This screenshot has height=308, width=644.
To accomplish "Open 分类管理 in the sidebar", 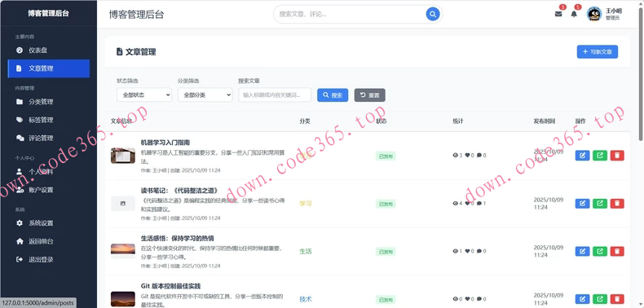I will pos(48,102).
